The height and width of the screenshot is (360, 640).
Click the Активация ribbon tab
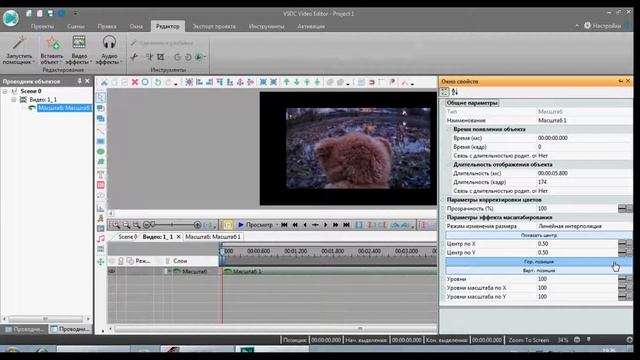tap(311, 26)
